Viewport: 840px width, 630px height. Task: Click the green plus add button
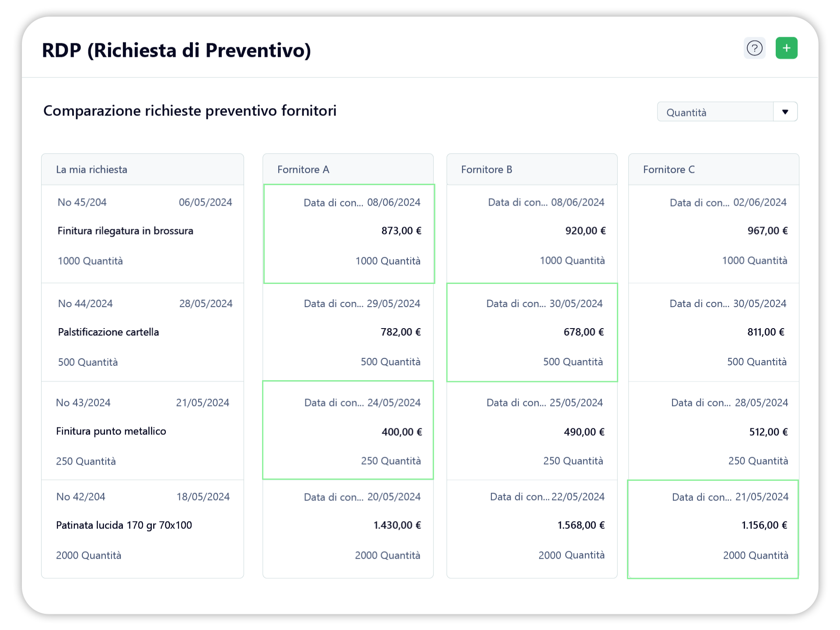(786, 48)
